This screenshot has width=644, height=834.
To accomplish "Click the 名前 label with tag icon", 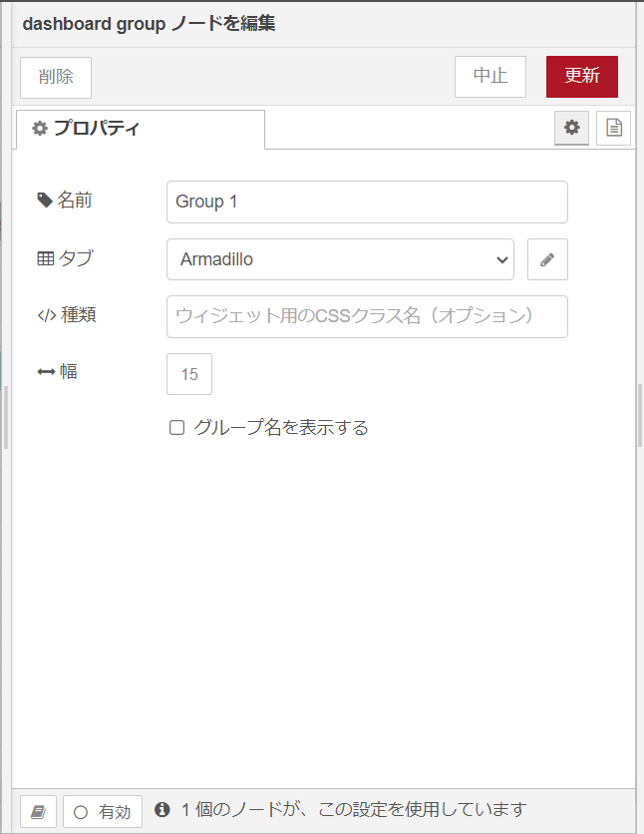I will 64,201.
